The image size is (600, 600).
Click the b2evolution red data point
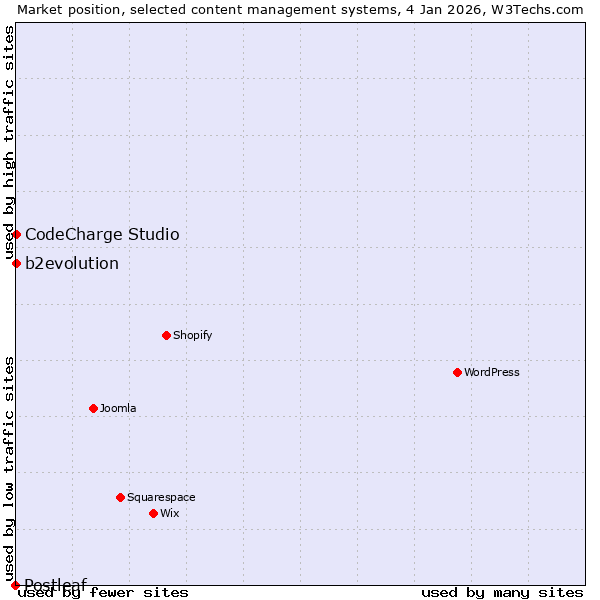(x=16, y=263)
